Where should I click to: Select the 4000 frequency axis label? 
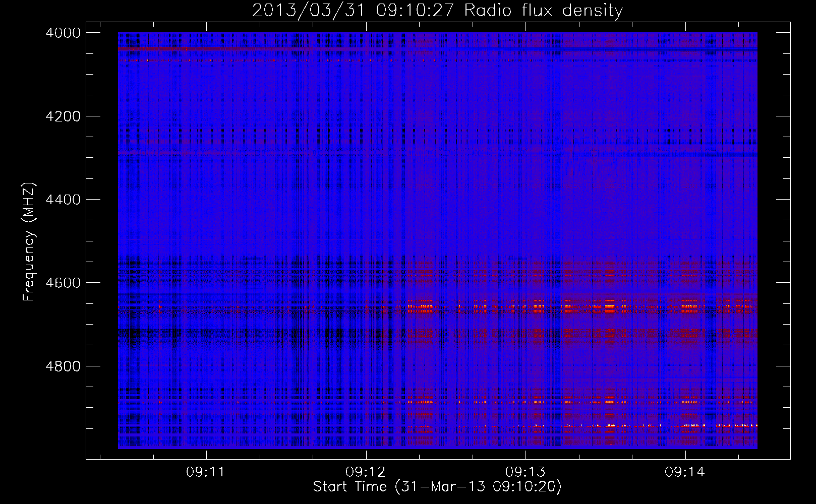pos(63,33)
